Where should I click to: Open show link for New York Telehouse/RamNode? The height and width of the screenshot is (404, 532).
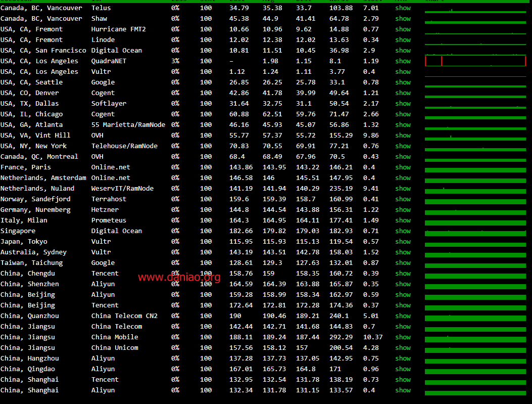(403, 146)
